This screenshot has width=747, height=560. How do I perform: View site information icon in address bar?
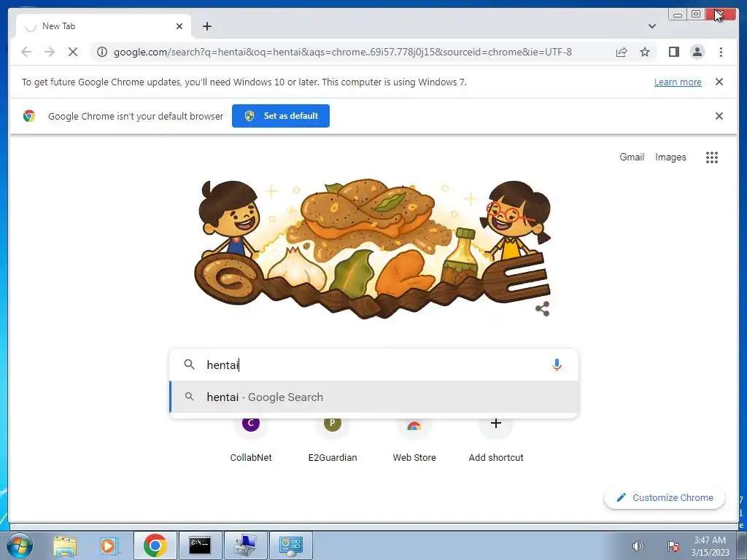102,52
